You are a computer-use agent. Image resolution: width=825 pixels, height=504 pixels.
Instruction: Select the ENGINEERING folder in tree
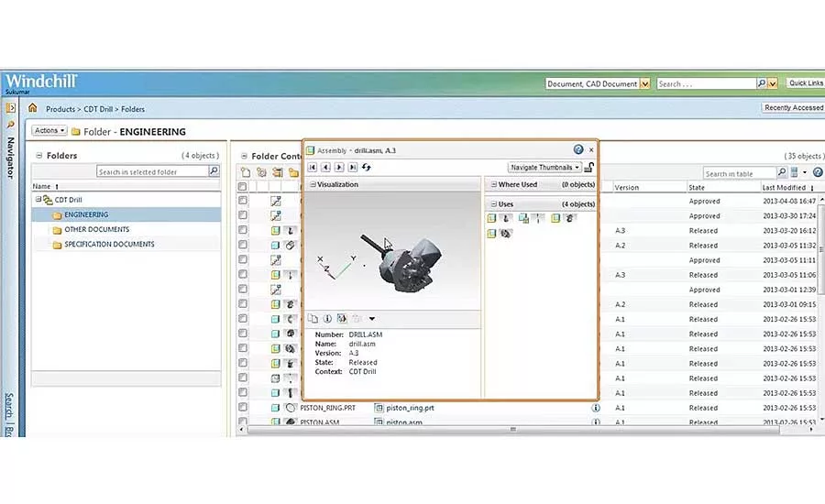pos(86,214)
